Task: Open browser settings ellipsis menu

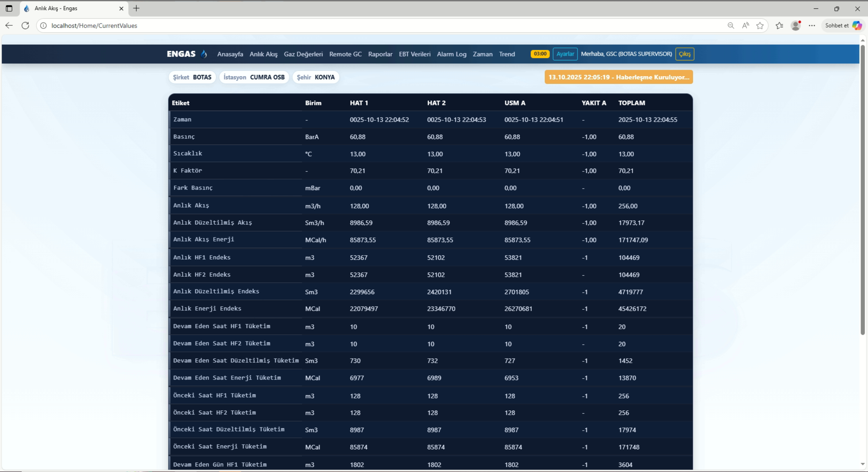Action: [x=812, y=26]
